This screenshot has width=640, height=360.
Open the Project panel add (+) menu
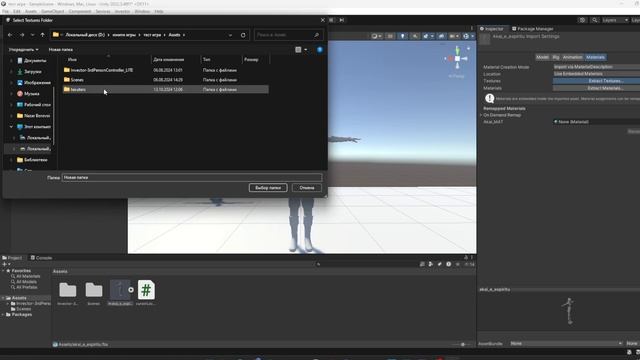(6, 264)
